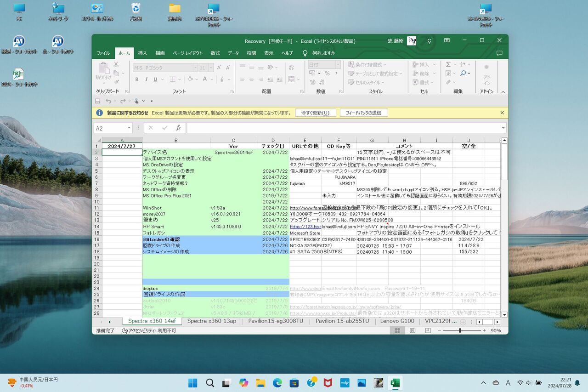Screen dimensions: 588x392
Task: Click the 今すぐ更新 button
Action: point(316,113)
